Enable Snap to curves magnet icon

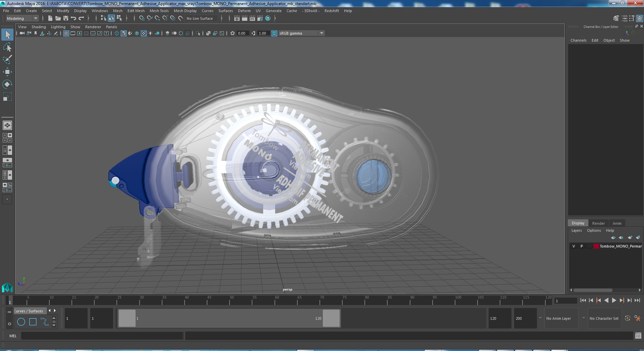[x=150, y=18]
